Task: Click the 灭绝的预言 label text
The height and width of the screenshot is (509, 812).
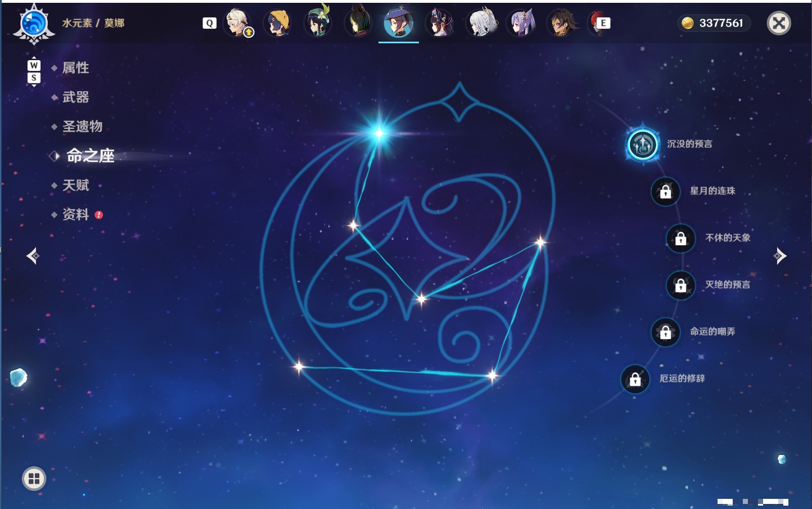Action: pos(728,285)
